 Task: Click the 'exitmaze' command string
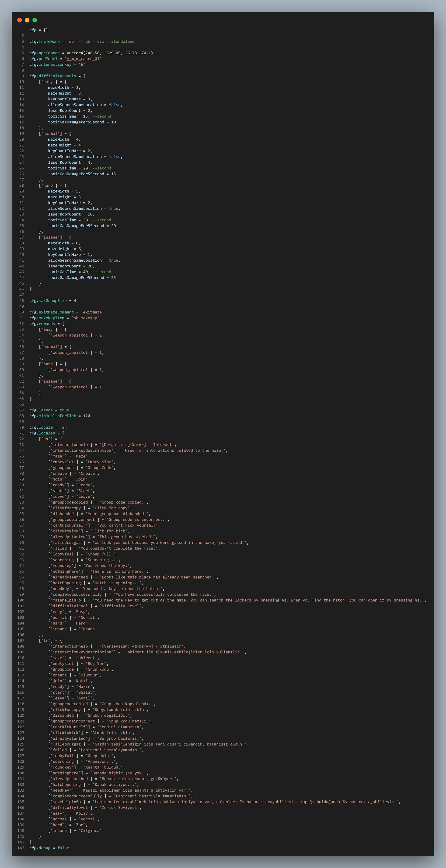point(92,312)
